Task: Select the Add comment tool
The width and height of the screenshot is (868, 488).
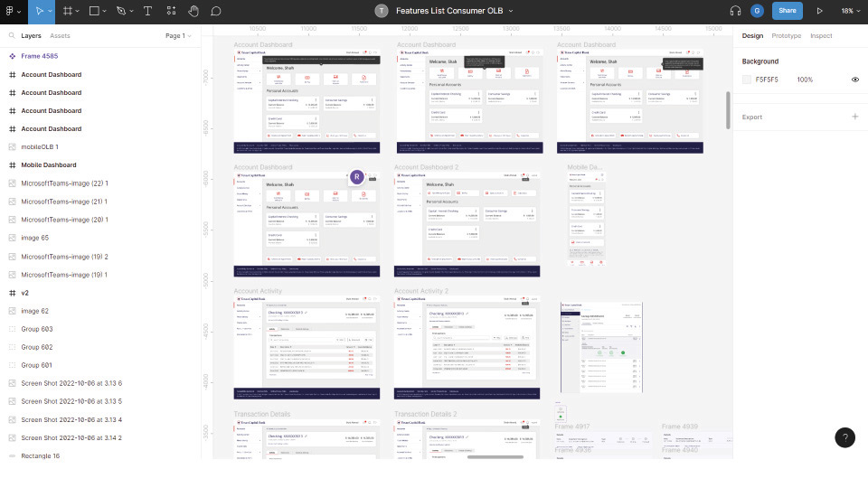Action: pyautogui.click(x=216, y=11)
